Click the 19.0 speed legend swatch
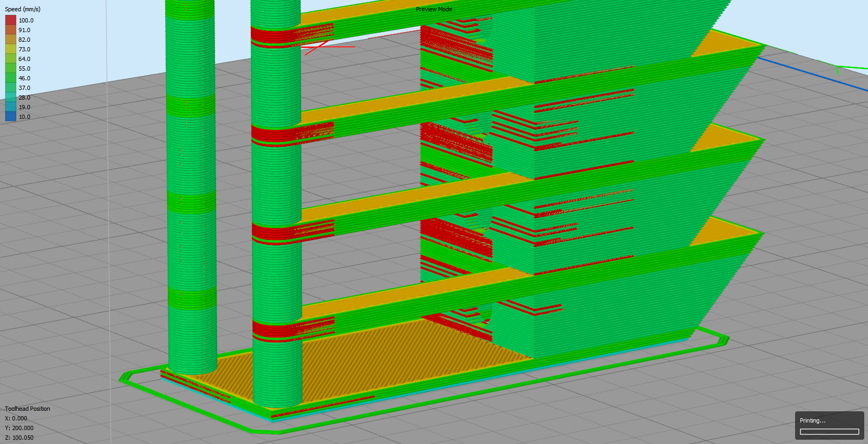 tap(11, 107)
